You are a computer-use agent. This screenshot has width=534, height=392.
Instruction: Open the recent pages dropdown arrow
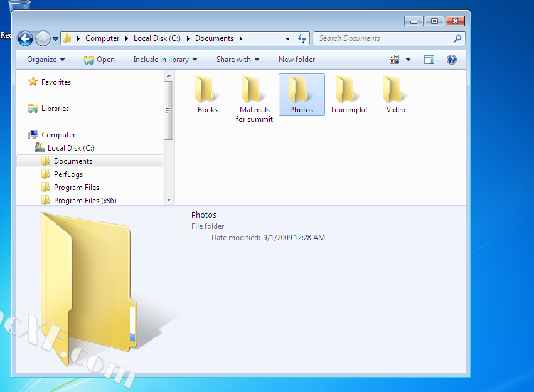point(55,39)
